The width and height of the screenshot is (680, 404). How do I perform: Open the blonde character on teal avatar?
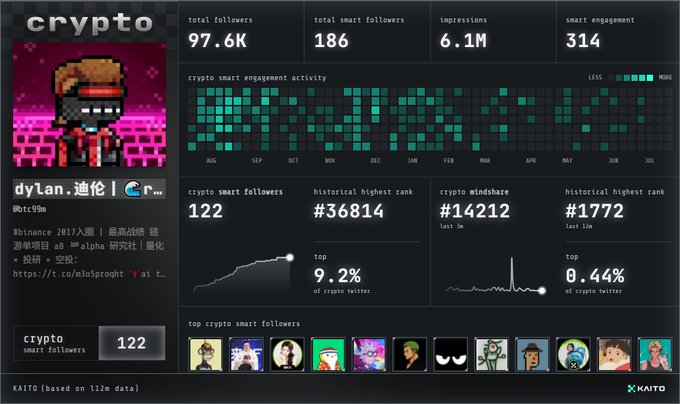[655, 355]
